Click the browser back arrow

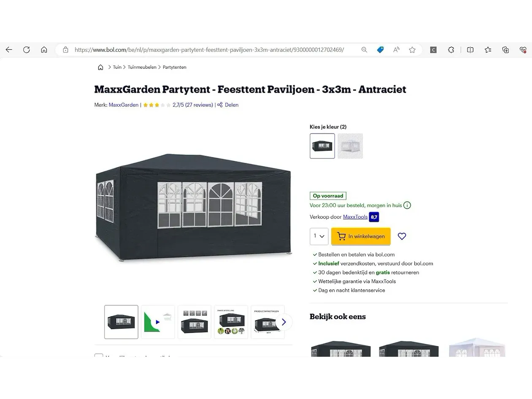pos(9,50)
